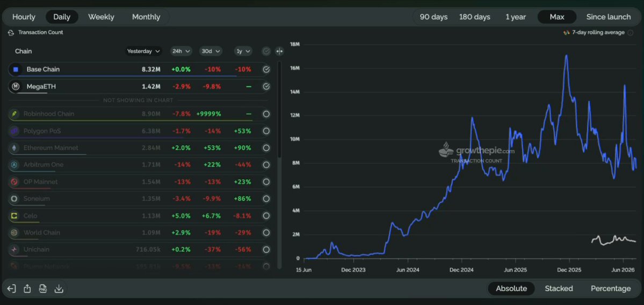This screenshot has height=305, width=644.
Task: Click the MegaETH logo icon
Action: tap(16, 87)
